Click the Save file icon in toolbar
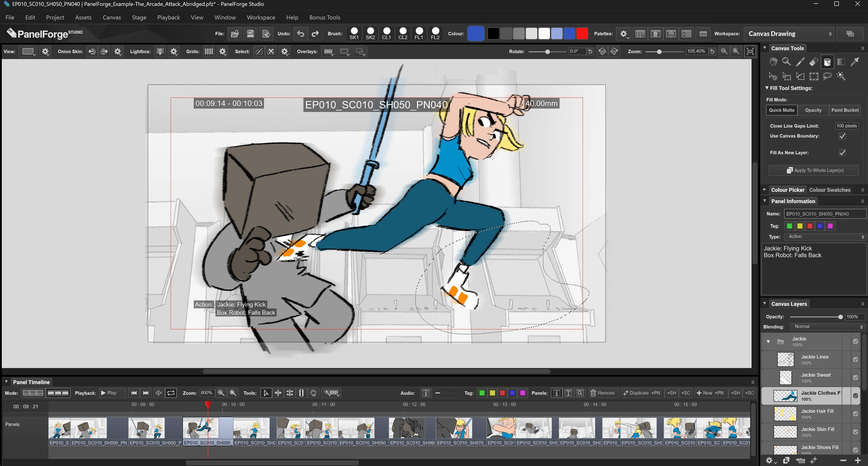Image resolution: width=868 pixels, height=466 pixels. (250, 34)
